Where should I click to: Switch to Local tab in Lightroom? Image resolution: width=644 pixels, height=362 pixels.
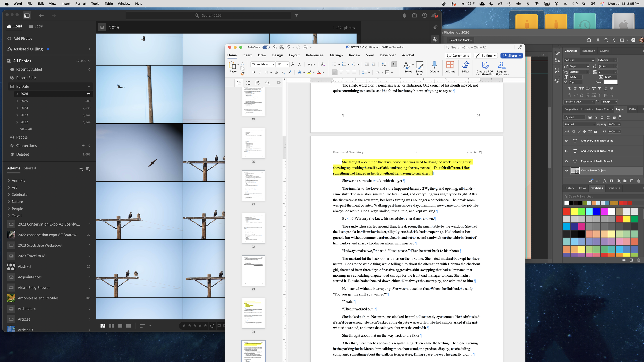pos(36,26)
